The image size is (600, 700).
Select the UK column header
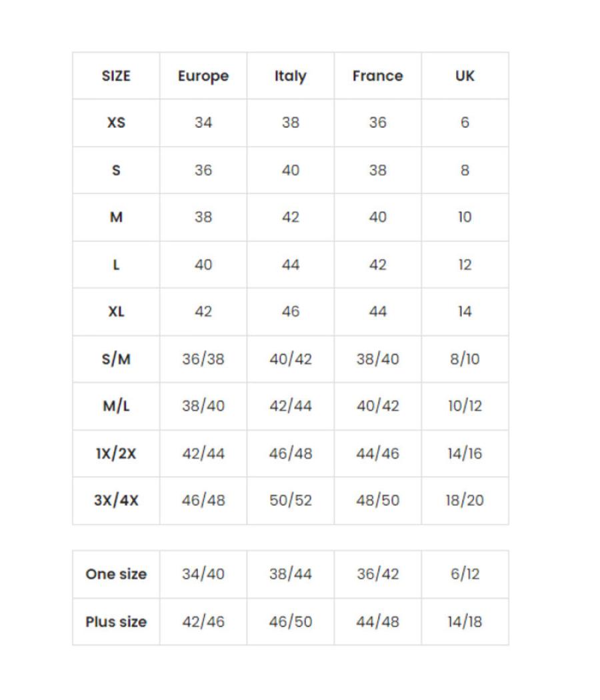[x=465, y=76]
